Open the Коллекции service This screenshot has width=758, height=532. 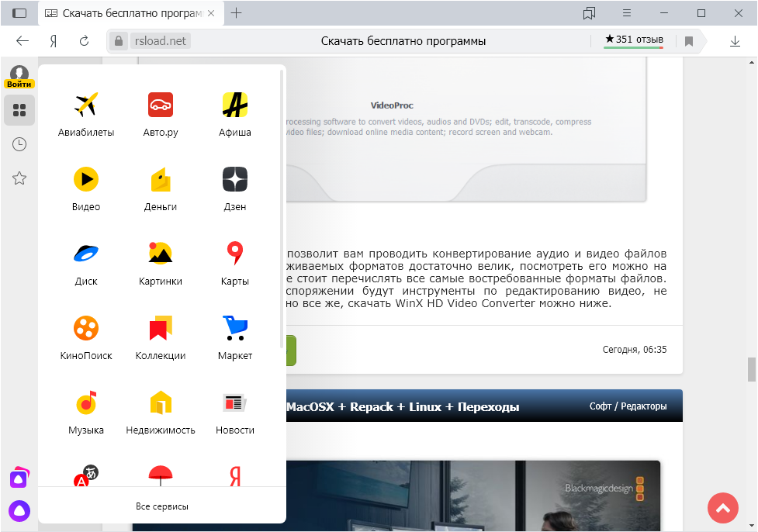(x=161, y=338)
